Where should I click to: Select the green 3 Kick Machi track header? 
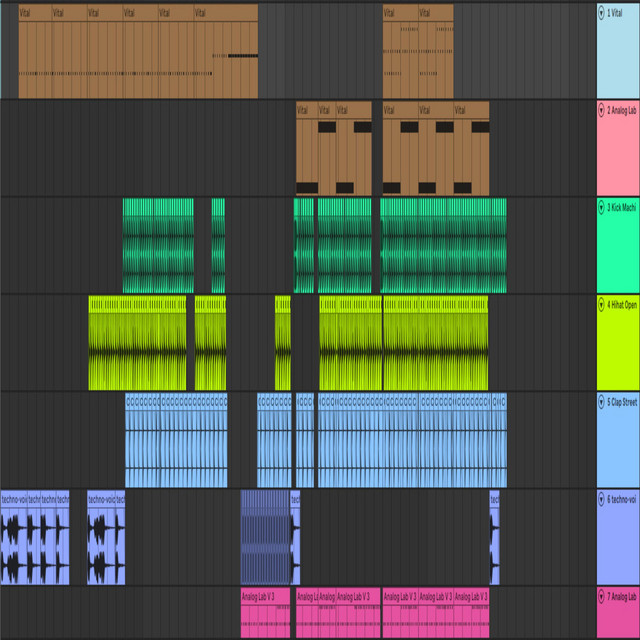point(618,245)
